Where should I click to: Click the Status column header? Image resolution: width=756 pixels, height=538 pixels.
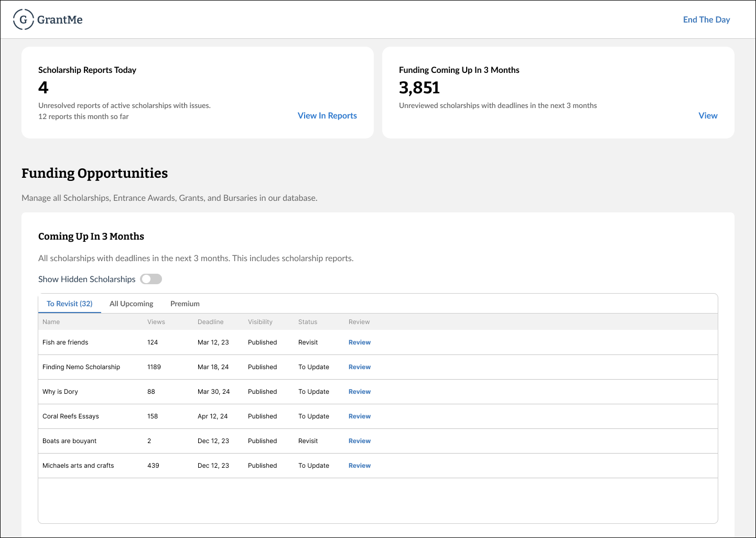pyautogui.click(x=308, y=322)
